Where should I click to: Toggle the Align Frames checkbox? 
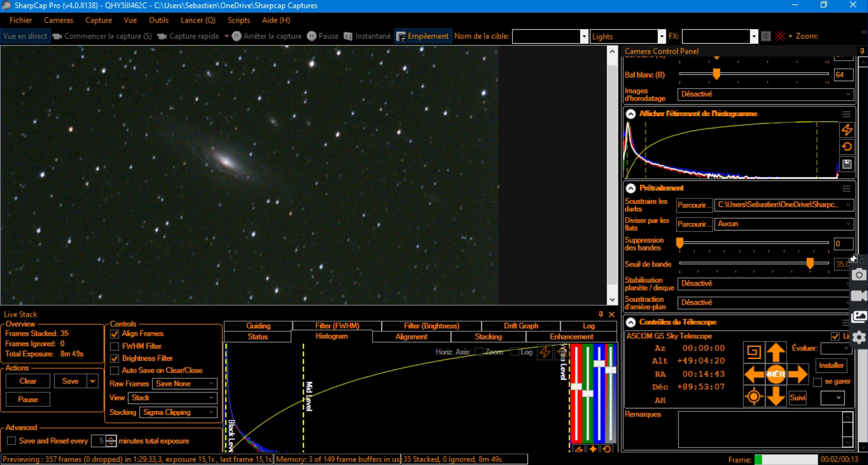coord(114,334)
